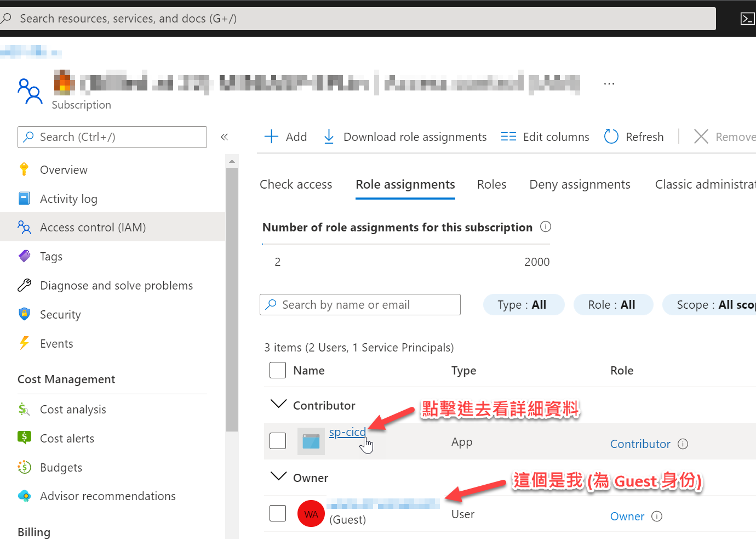Viewport: 756px width, 539px height.
Task: Check the sp-cicd row checkbox
Action: [278, 441]
